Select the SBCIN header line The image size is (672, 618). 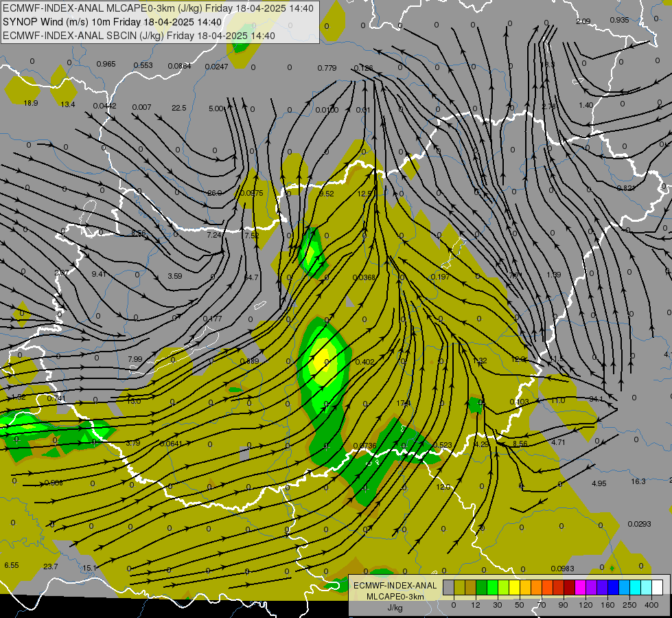coord(139,36)
